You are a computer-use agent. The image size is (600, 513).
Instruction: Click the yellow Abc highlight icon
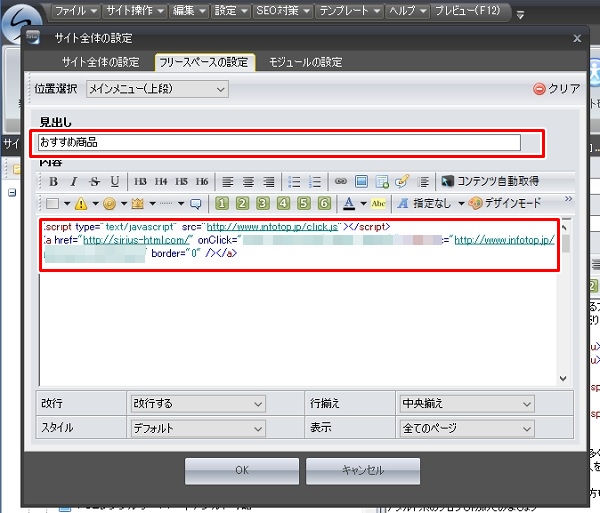(x=378, y=204)
